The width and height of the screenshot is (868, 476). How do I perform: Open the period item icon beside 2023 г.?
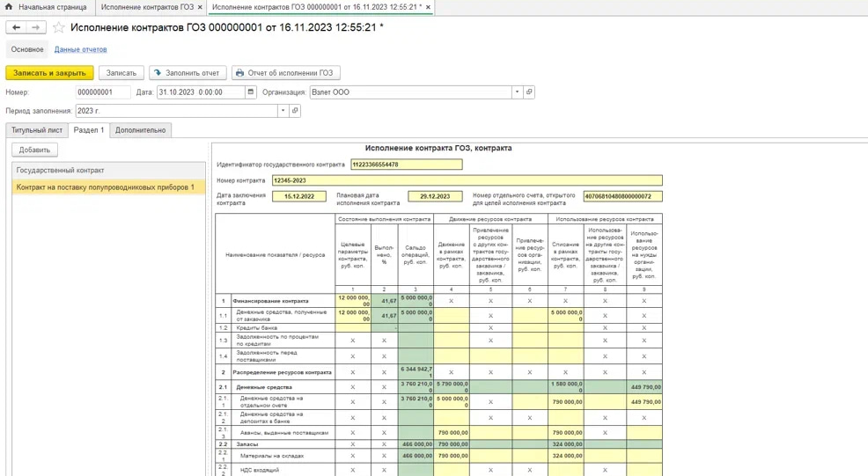295,111
